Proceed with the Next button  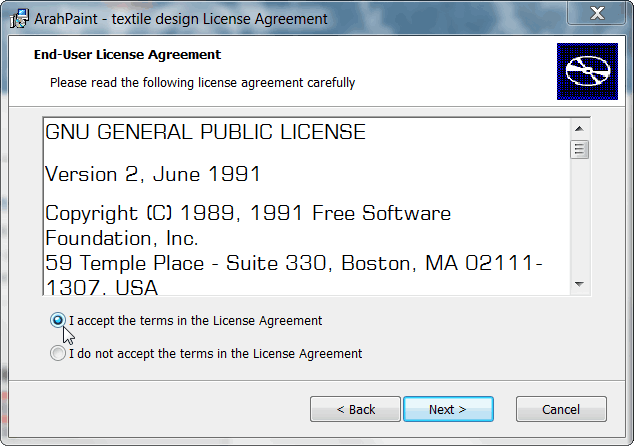[x=448, y=409]
